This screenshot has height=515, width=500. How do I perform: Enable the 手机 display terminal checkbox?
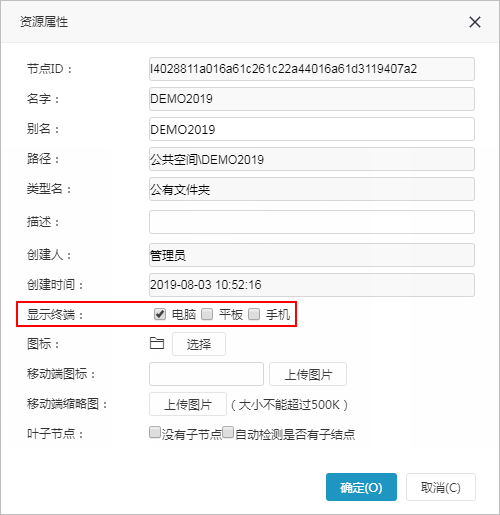tap(254, 314)
